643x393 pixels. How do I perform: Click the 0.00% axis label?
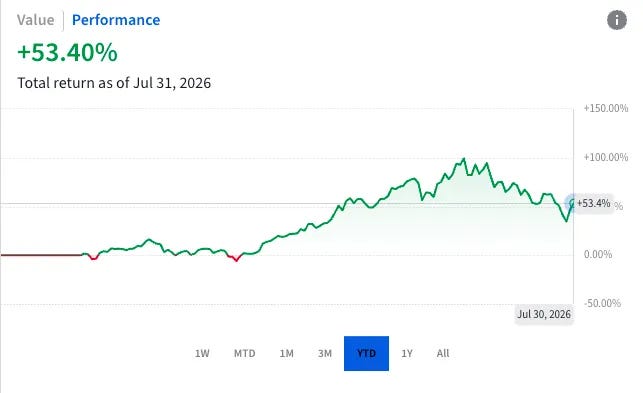(598, 254)
